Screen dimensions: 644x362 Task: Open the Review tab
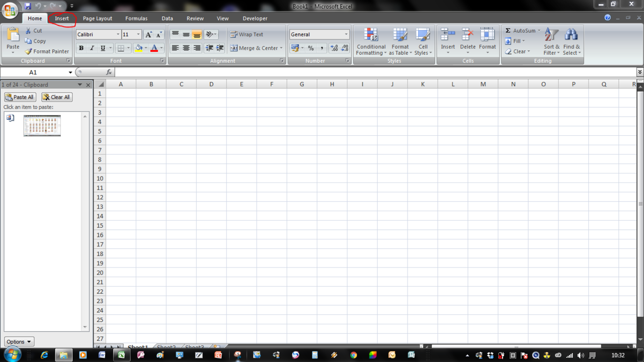(195, 19)
